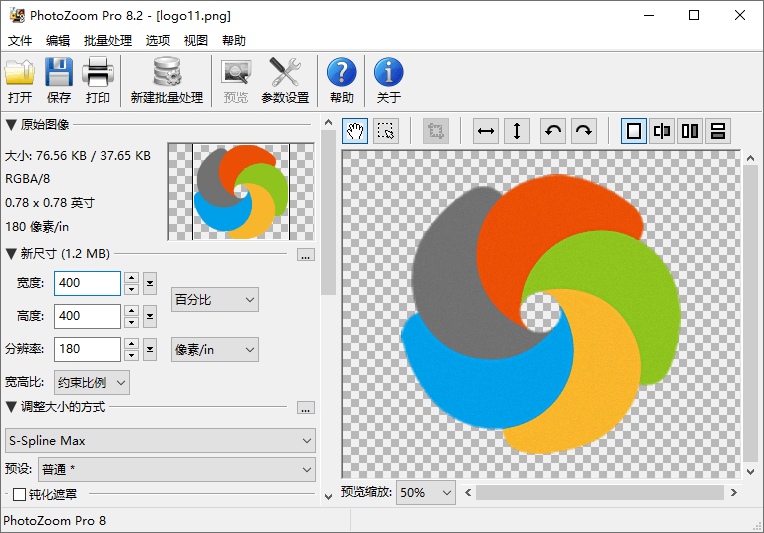
Task: Click the ellipsis button beside 调整大小的方式
Action: pos(306,408)
